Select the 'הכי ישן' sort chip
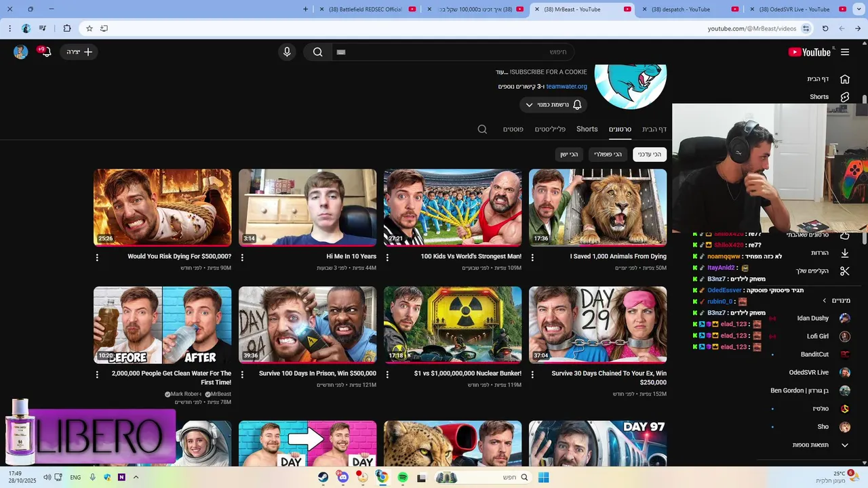The image size is (868, 488). pyautogui.click(x=569, y=155)
